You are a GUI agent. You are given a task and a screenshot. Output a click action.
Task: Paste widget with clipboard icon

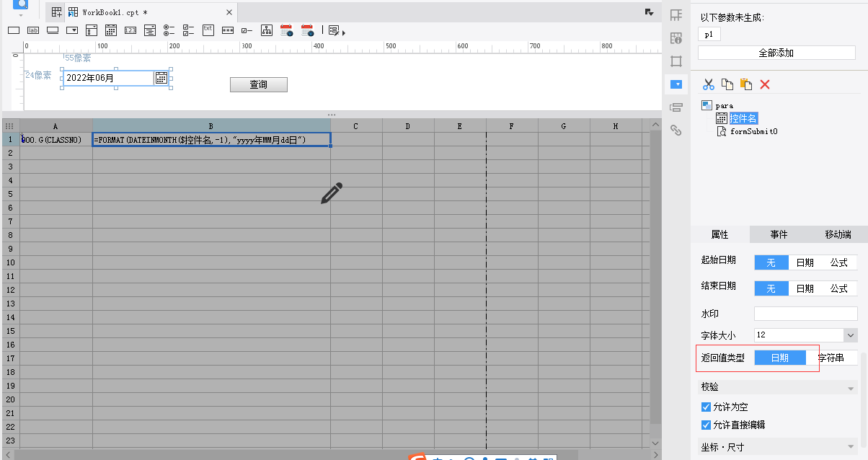[x=746, y=84]
